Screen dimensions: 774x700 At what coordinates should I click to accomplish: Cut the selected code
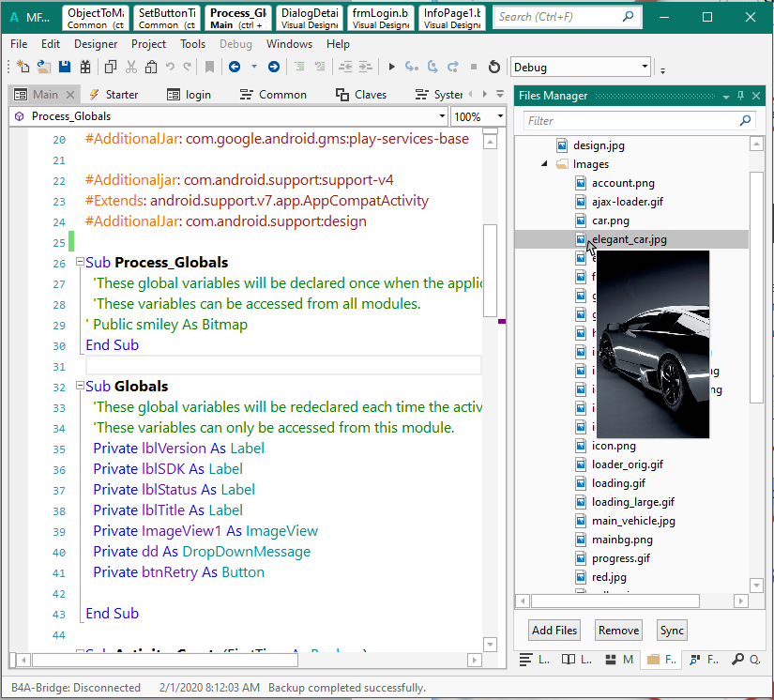pyautogui.click(x=131, y=67)
